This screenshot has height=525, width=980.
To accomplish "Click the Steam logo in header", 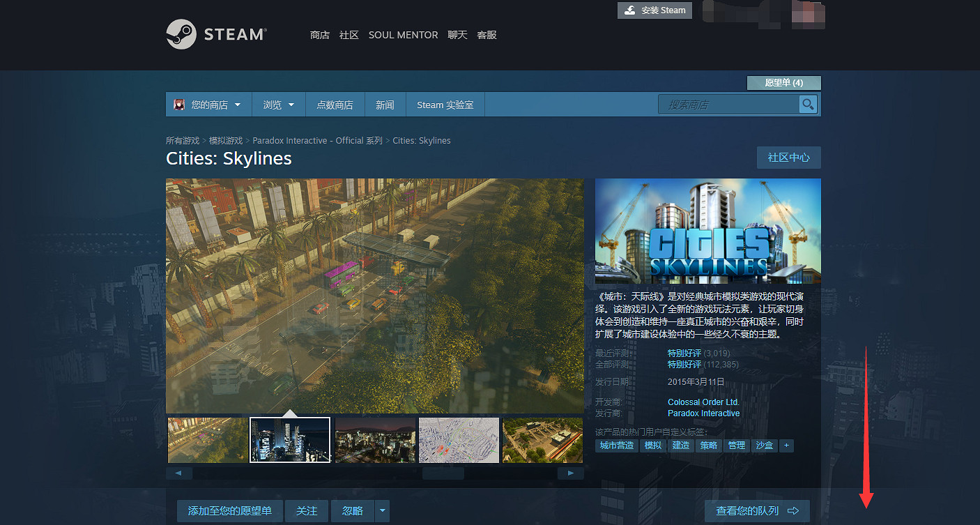I will click(215, 34).
